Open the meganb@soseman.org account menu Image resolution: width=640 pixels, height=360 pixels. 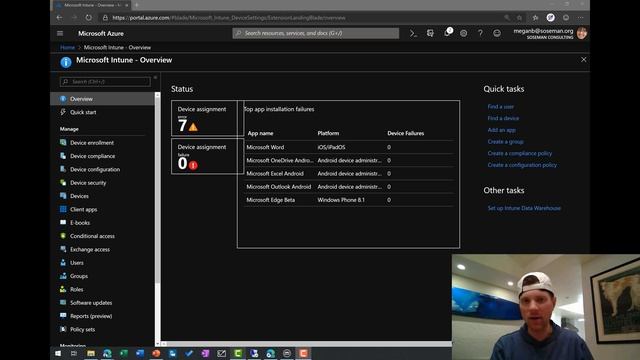[x=550, y=33]
